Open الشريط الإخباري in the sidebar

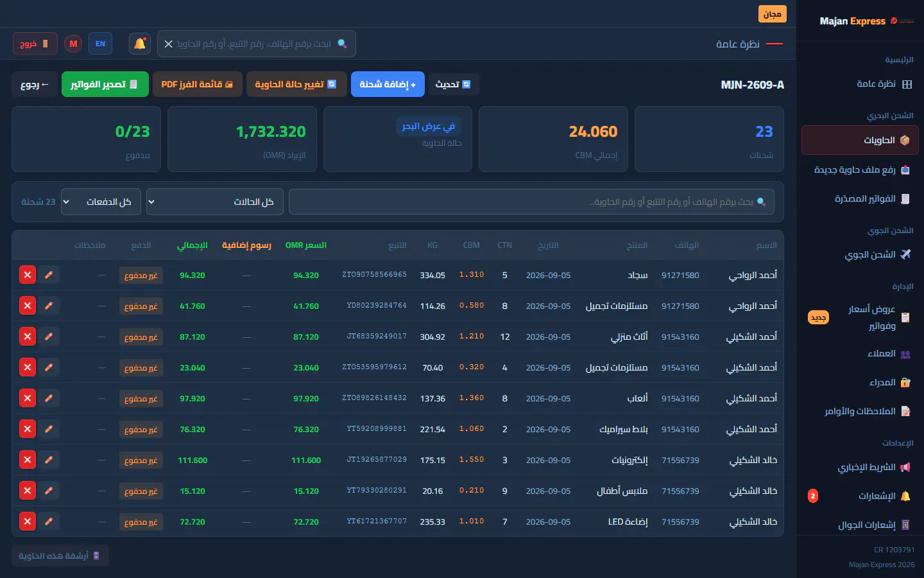point(860,468)
